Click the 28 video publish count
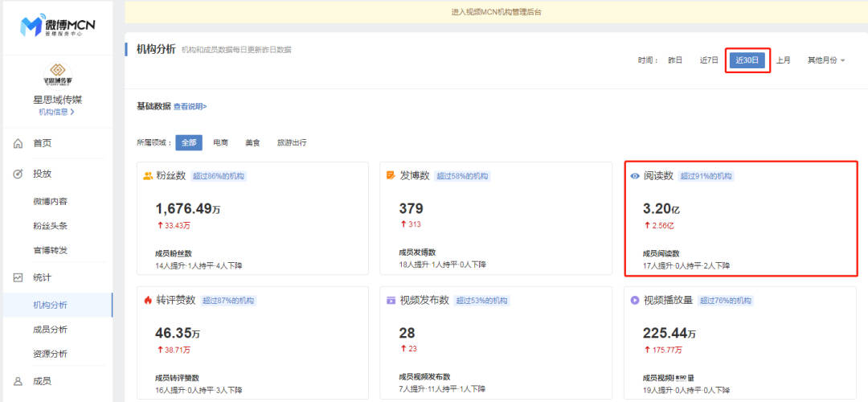The width and height of the screenshot is (868, 402). click(407, 333)
